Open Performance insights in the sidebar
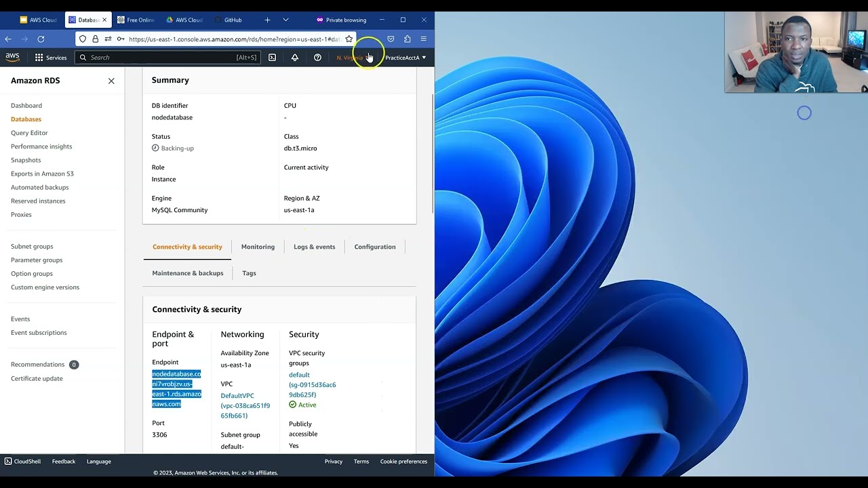868x488 pixels. pyautogui.click(x=41, y=146)
